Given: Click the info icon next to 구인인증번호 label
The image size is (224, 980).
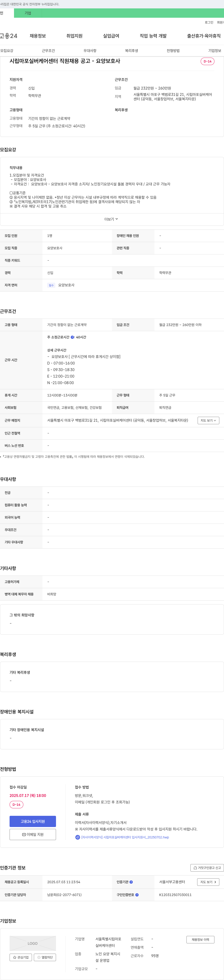Looking at the screenshot, I should coord(137,895).
